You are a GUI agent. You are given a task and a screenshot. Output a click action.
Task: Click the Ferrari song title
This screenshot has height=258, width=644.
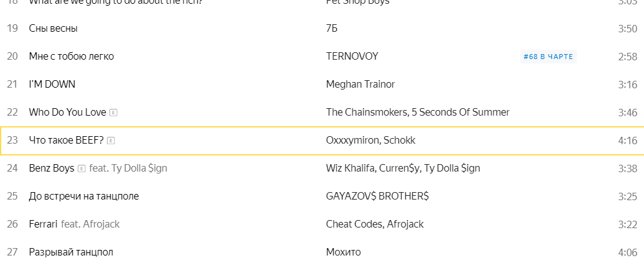(x=44, y=224)
